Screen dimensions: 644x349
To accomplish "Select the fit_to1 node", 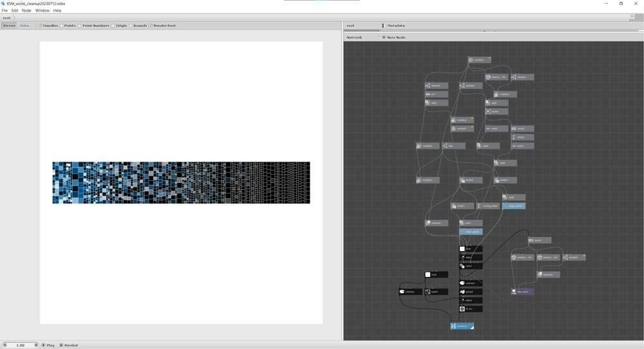I will tap(471, 309).
